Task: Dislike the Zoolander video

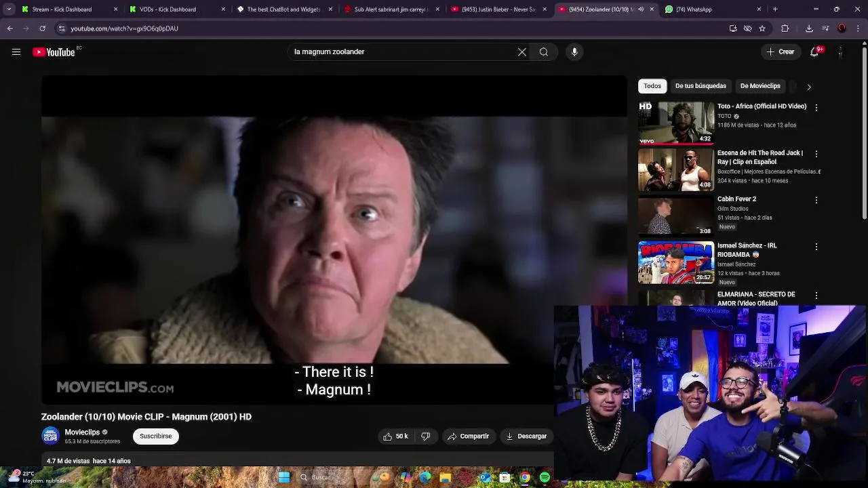Action: click(426, 436)
